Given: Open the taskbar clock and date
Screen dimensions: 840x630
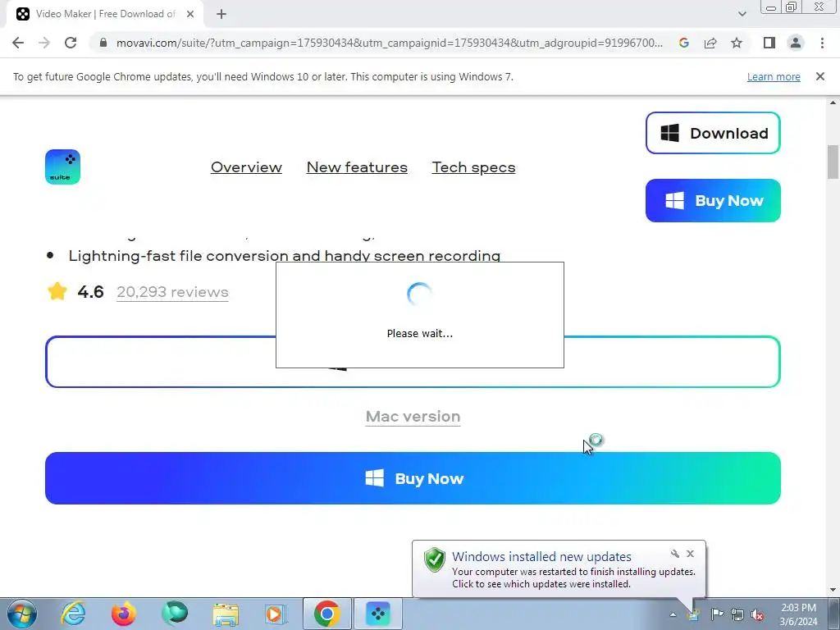Looking at the screenshot, I should (x=798, y=614).
